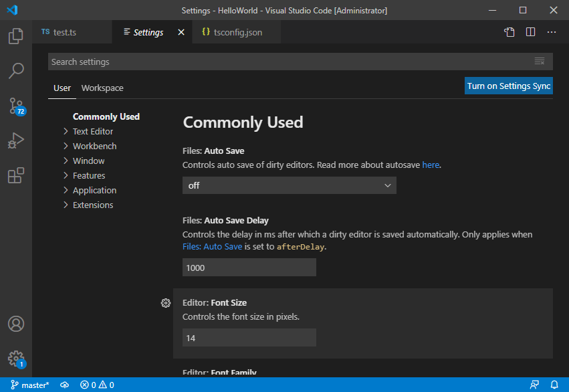
Task: Open the Files: Auto Save dropdown
Action: (x=289, y=185)
